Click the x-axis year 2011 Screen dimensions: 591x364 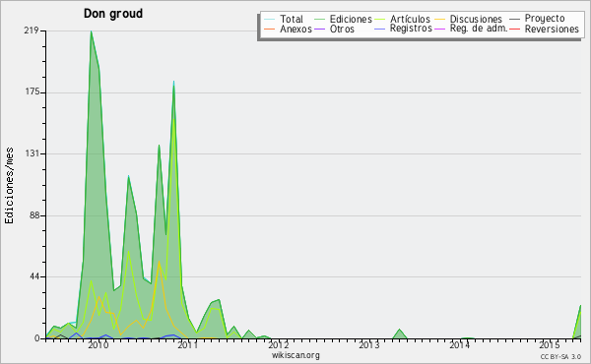tap(188, 345)
